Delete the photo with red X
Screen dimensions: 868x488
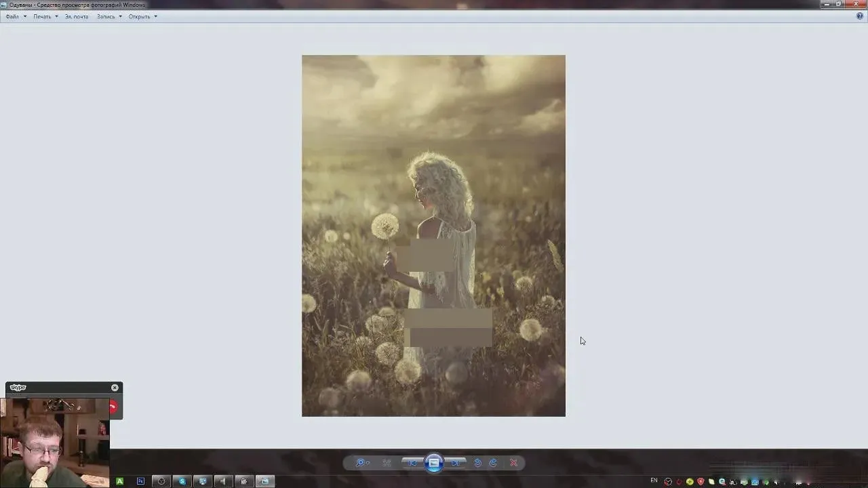coord(513,463)
